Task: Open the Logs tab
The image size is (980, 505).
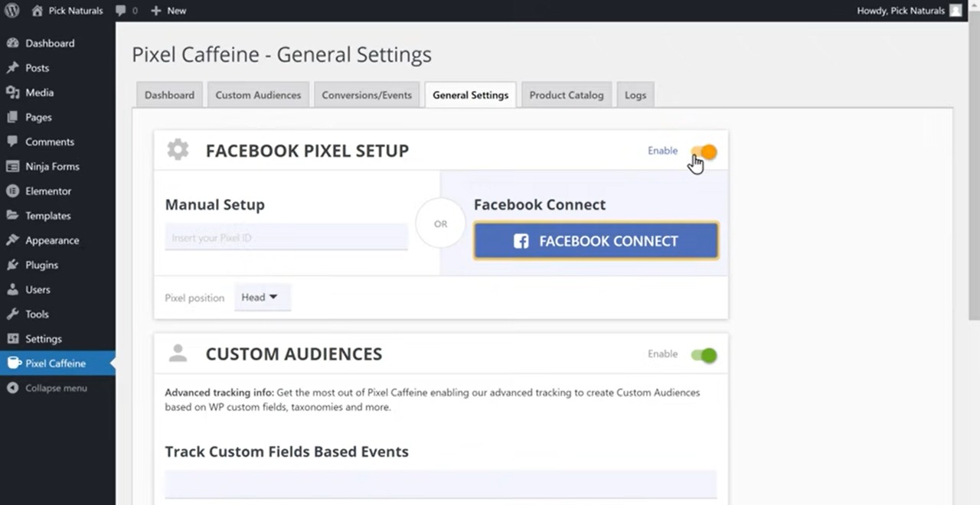Action: [x=635, y=95]
